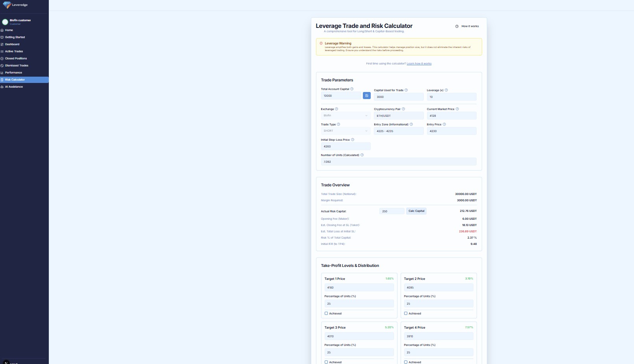Click the help icon beside Initial Stop-Loss Price

(x=353, y=140)
